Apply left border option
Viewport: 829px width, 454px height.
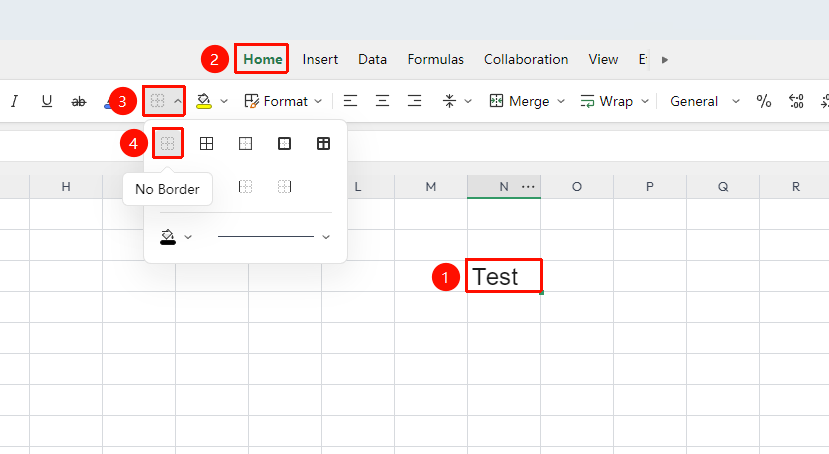click(x=245, y=187)
